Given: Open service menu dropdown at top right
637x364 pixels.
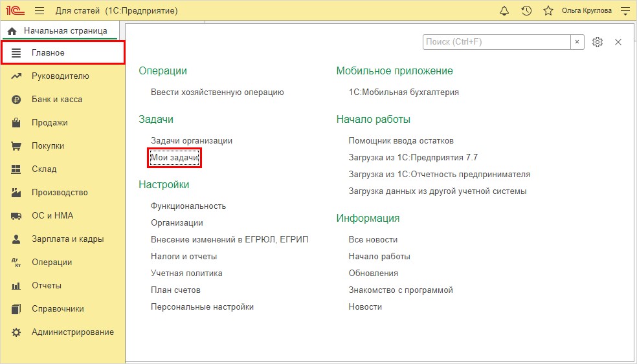Looking at the screenshot, I should point(625,10).
